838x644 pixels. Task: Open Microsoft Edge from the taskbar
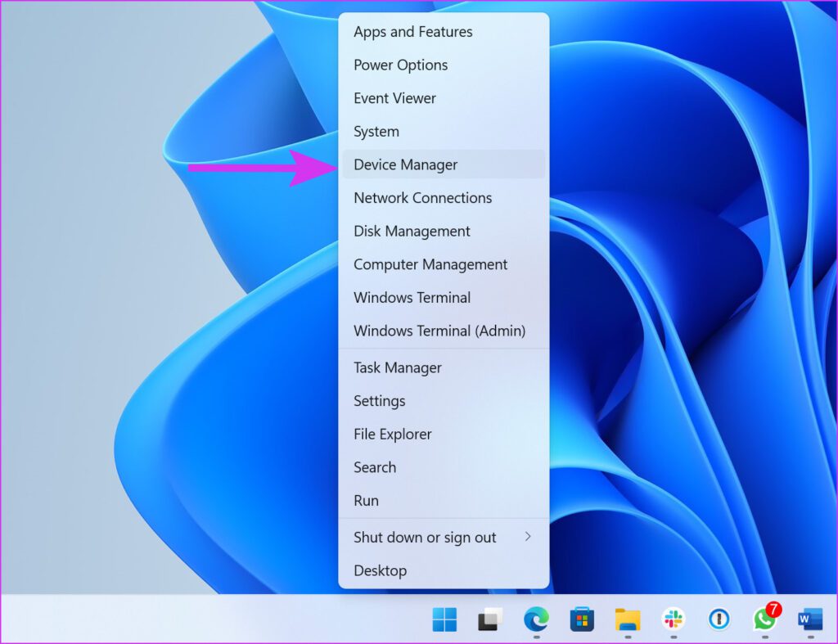coord(537,619)
